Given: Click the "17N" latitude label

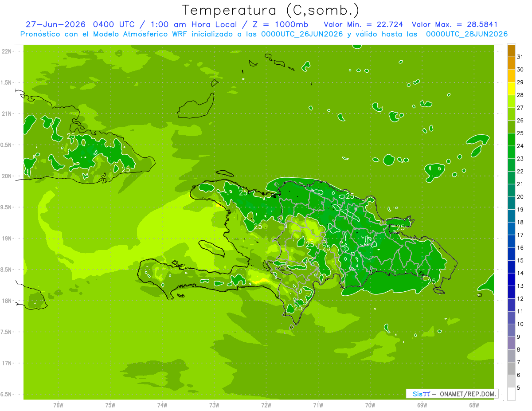Looking at the screenshot, I should [x=7, y=363].
